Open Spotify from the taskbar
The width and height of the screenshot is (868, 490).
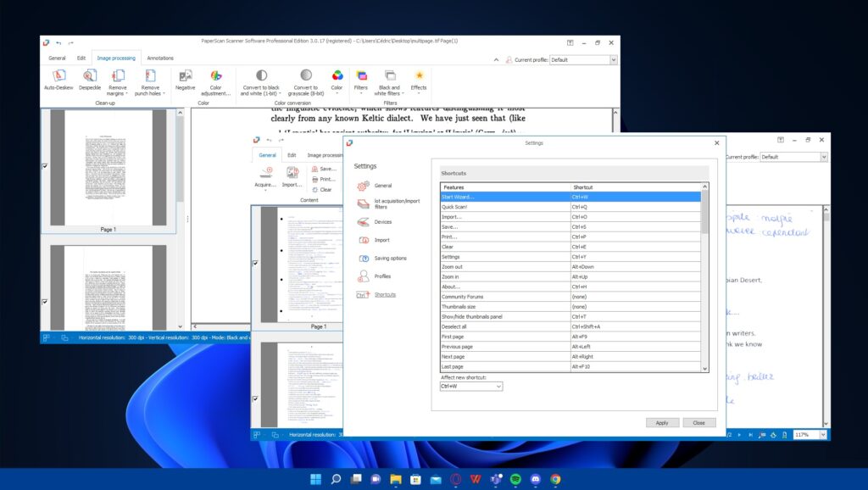[515, 479]
